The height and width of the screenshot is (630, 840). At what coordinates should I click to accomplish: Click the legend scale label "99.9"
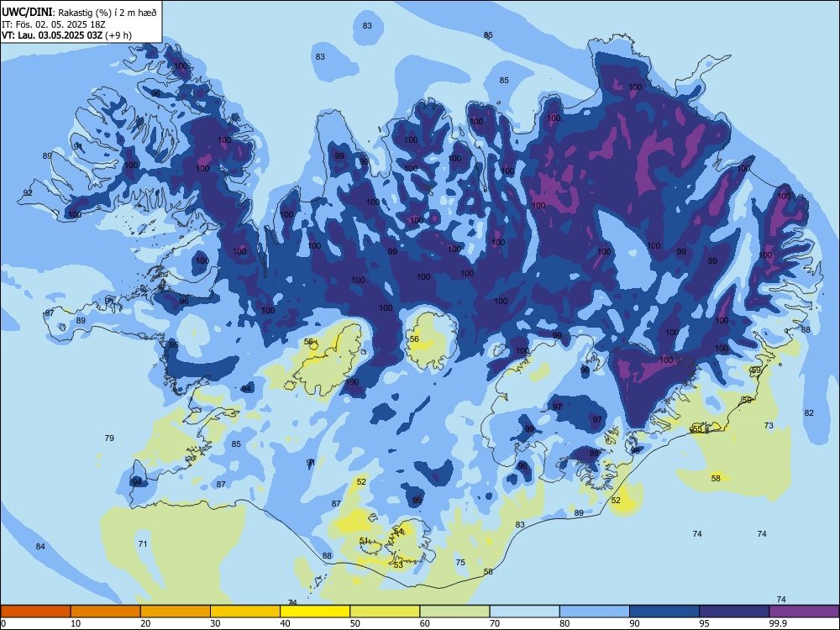click(x=777, y=623)
